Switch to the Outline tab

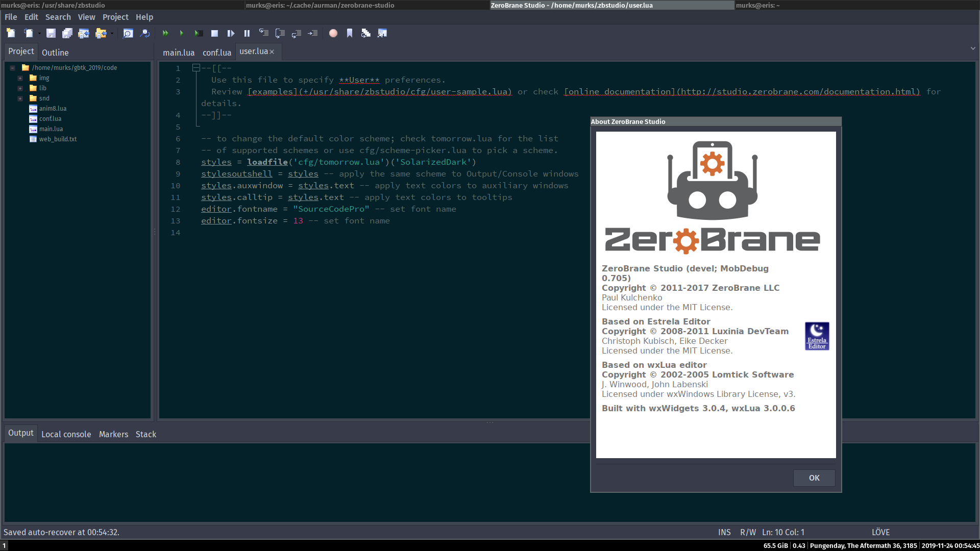tap(55, 53)
